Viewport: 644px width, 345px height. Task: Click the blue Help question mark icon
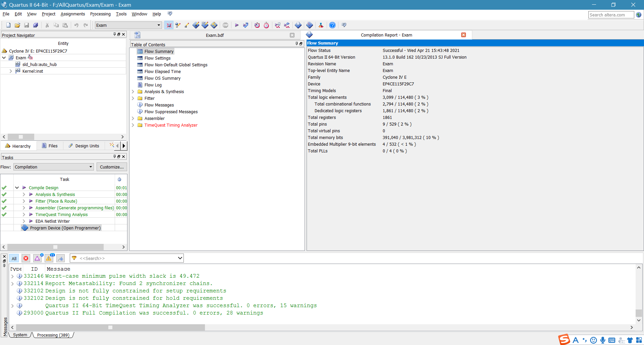coord(332,25)
